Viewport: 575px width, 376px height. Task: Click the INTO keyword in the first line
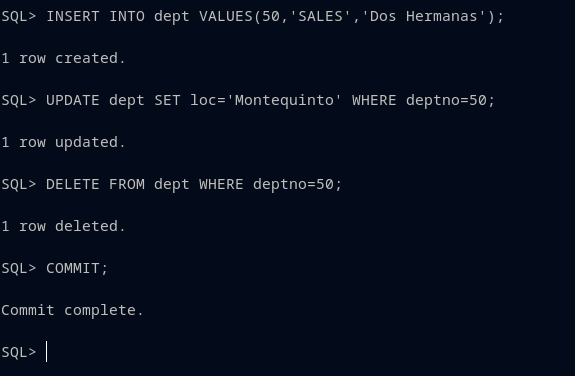point(127,16)
